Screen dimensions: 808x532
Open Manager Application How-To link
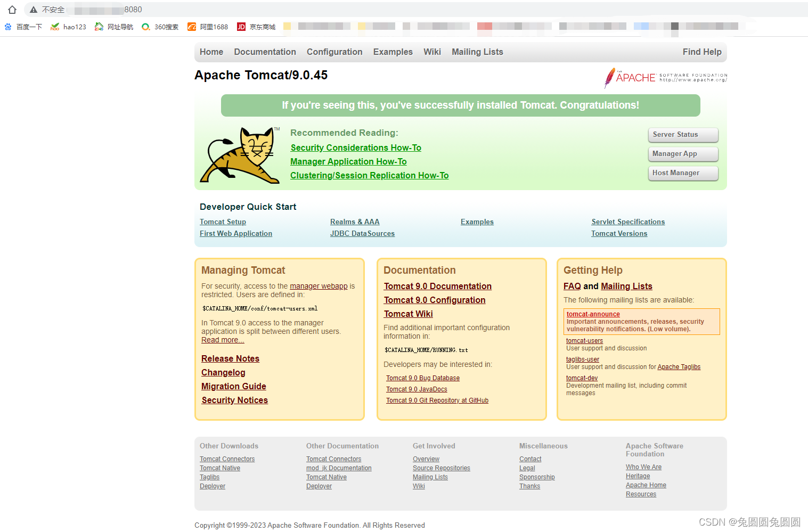tap(348, 161)
